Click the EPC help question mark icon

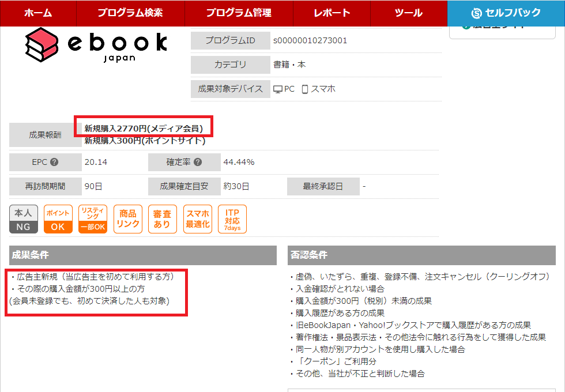[x=54, y=162]
